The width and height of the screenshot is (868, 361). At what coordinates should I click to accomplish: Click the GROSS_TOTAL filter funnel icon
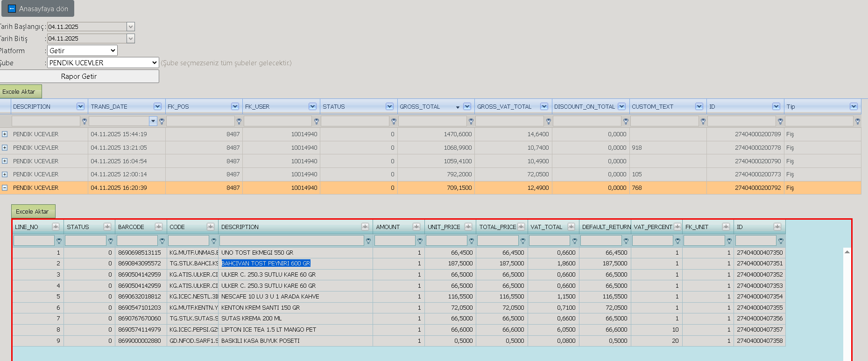pos(471,121)
